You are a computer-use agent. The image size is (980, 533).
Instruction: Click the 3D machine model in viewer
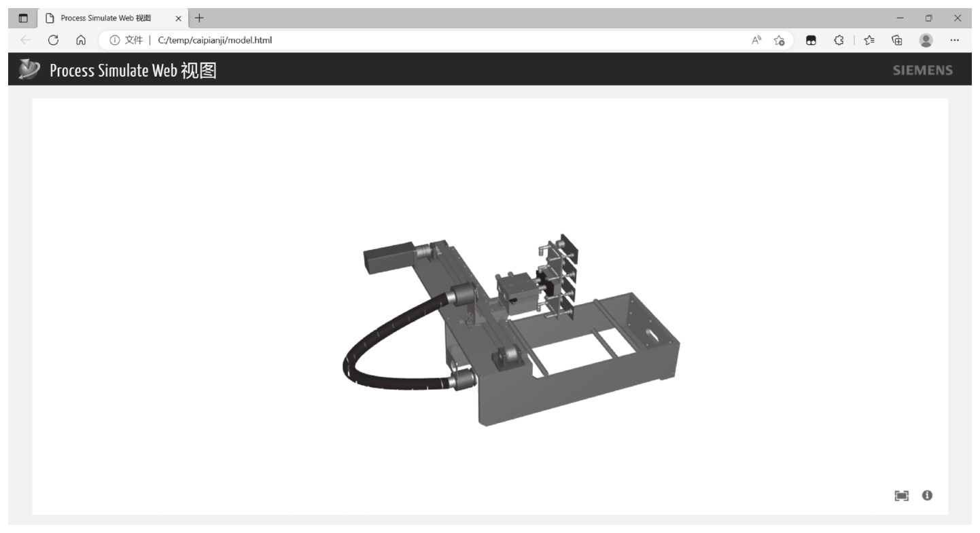[511, 331]
